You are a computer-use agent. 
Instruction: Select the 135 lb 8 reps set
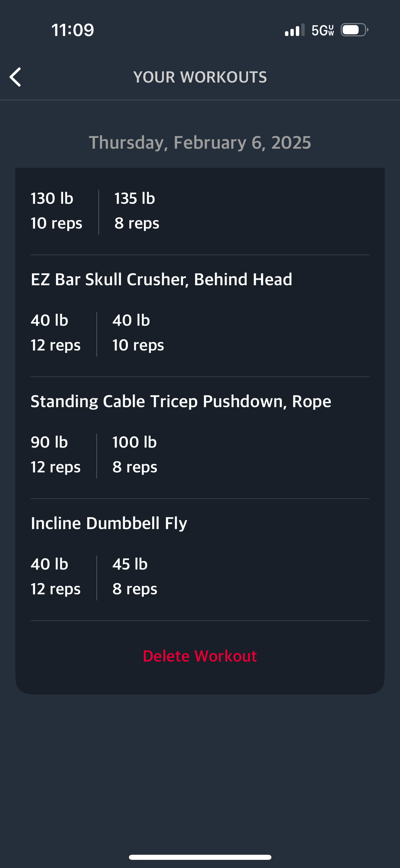click(137, 211)
